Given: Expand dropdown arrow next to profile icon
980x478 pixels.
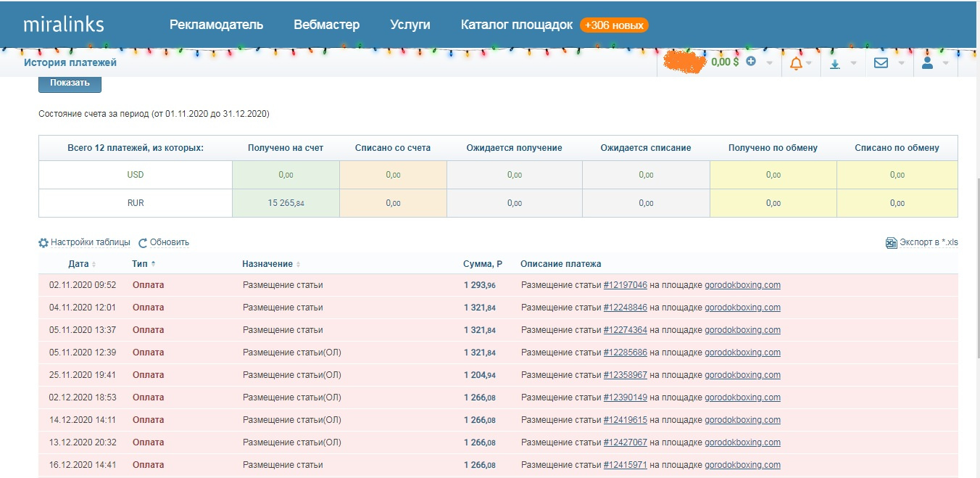Looking at the screenshot, I should (946, 63).
